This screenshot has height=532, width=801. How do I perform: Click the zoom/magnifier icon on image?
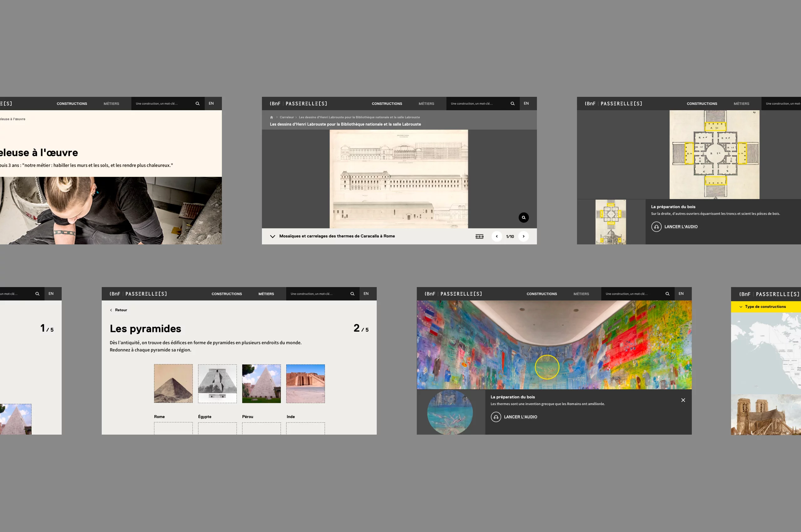click(x=522, y=217)
